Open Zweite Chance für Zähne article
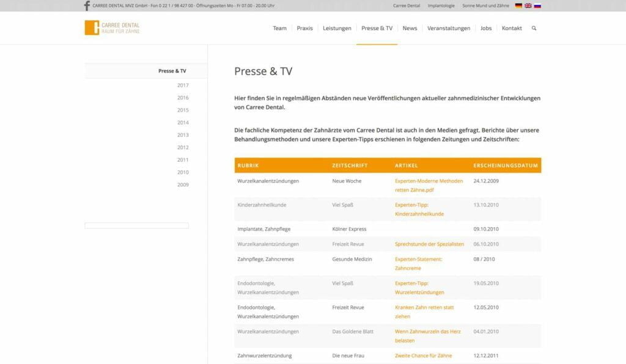Screen dimensions: 626x364 423,355
